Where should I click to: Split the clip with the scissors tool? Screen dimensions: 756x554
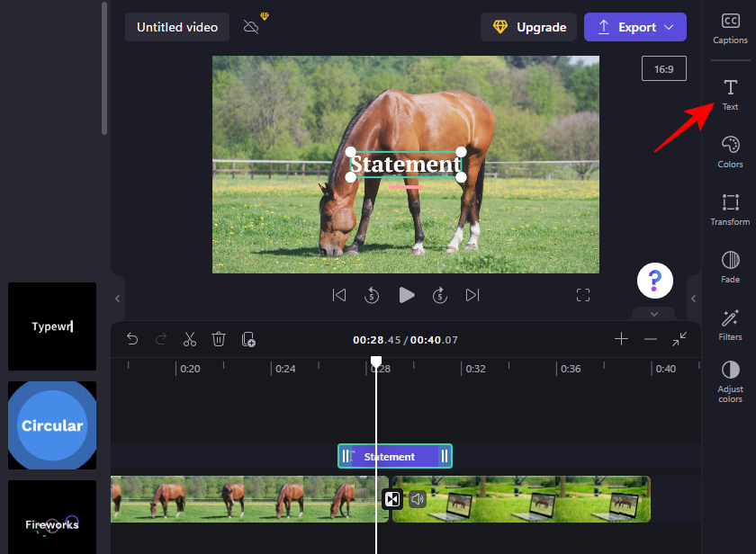click(190, 339)
